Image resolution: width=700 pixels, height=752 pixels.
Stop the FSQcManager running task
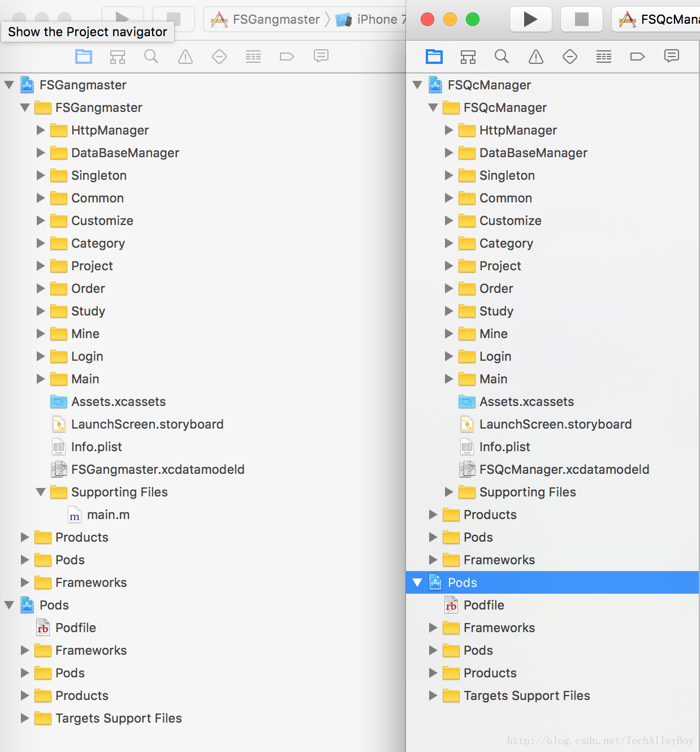point(582,19)
